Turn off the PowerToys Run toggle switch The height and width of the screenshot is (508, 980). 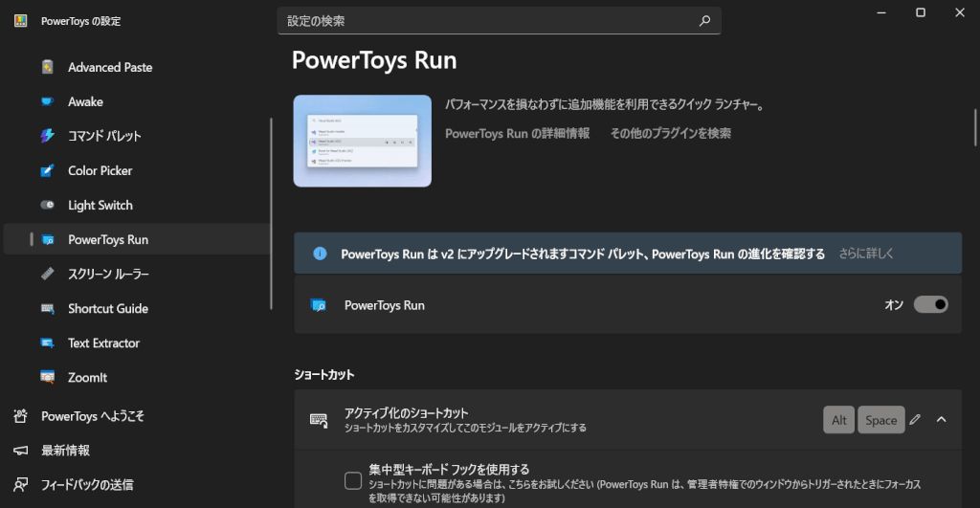pyautogui.click(x=930, y=305)
